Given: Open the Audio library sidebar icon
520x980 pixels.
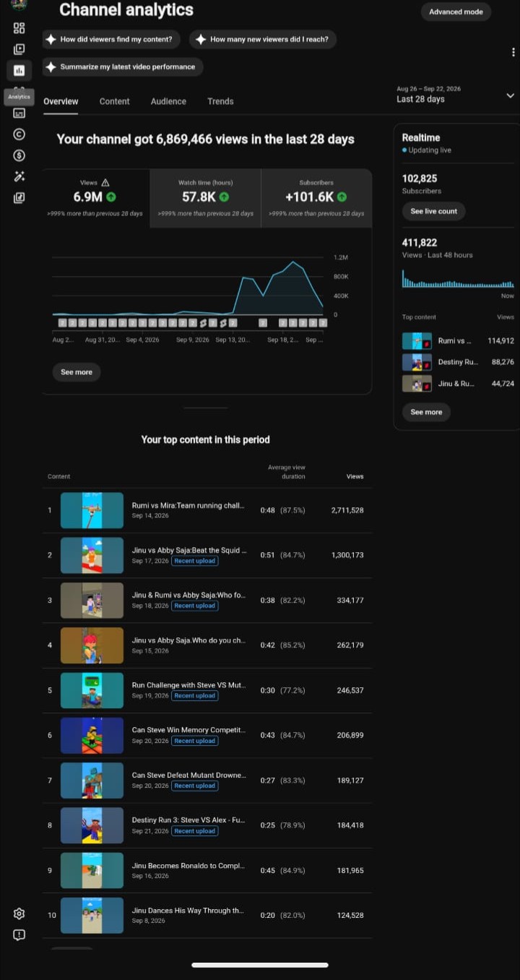Looking at the screenshot, I should [x=19, y=197].
